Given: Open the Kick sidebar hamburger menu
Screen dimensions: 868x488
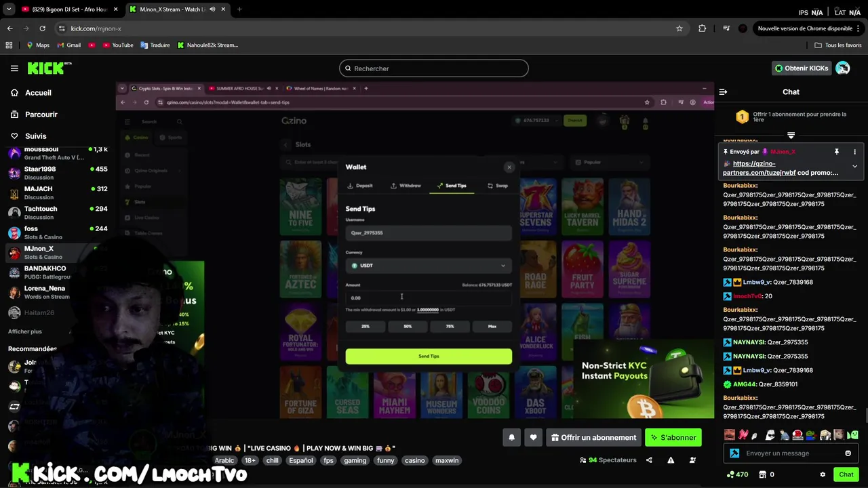Looking at the screenshot, I should click(x=14, y=68).
